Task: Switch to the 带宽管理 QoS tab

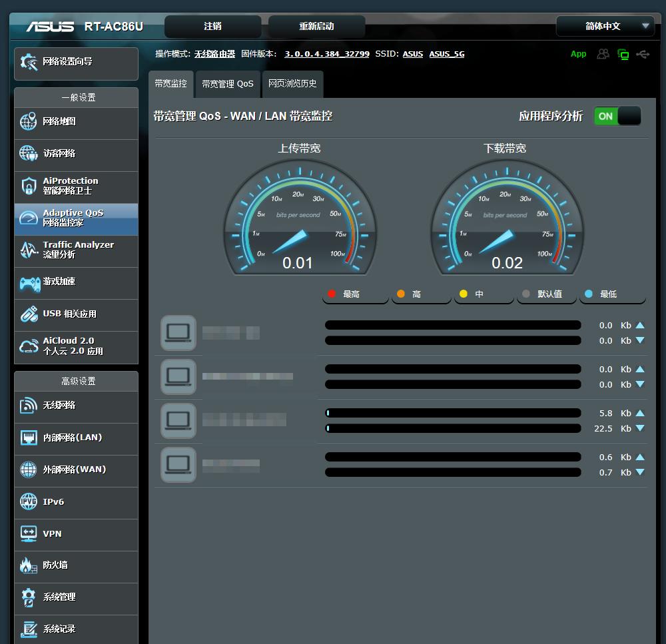Action: [x=228, y=84]
